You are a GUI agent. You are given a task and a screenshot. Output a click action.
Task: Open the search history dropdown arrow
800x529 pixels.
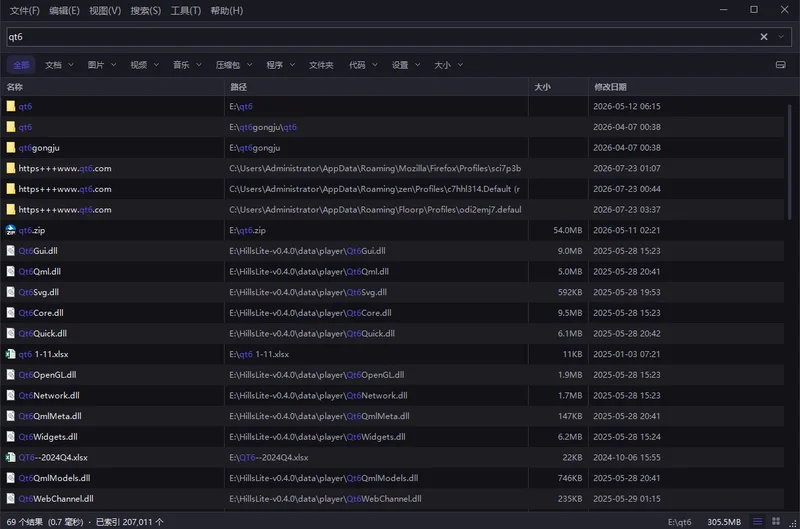coord(781,37)
